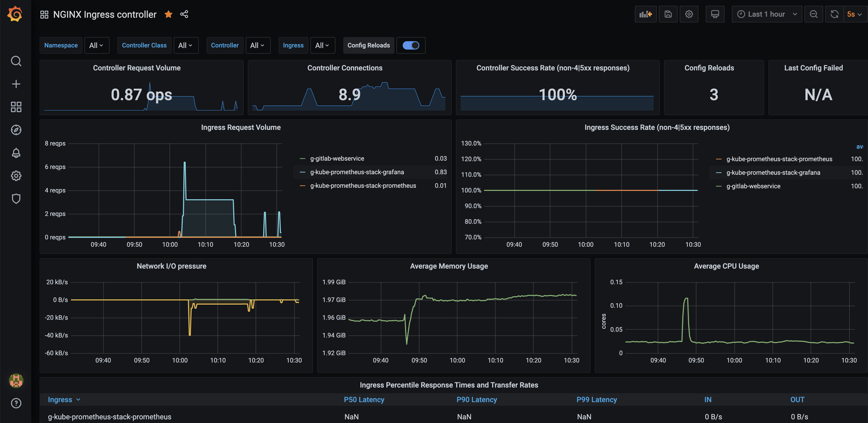Expand the Ingress All dropdown
This screenshot has height=423, width=868.
[x=322, y=45]
